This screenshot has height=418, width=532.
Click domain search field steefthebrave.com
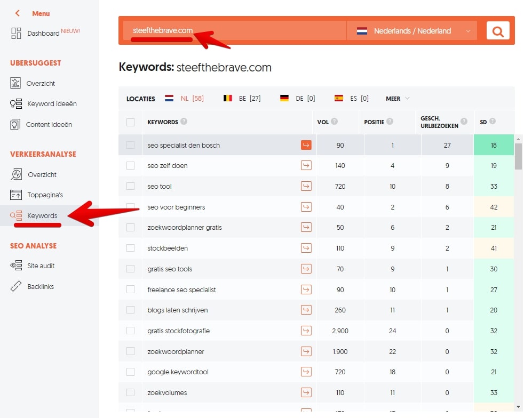click(x=234, y=30)
